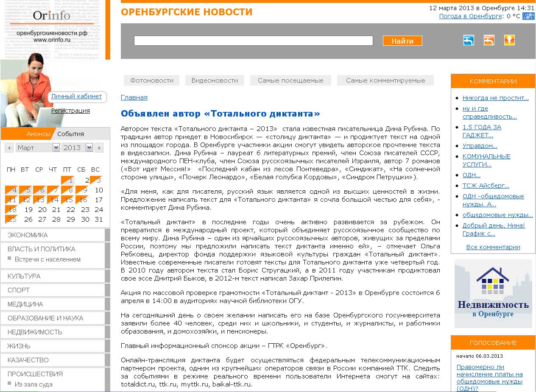Click the ГОЛОСОВАНИЕ panel header
536x392 pixels.
pyautogui.click(x=493, y=343)
